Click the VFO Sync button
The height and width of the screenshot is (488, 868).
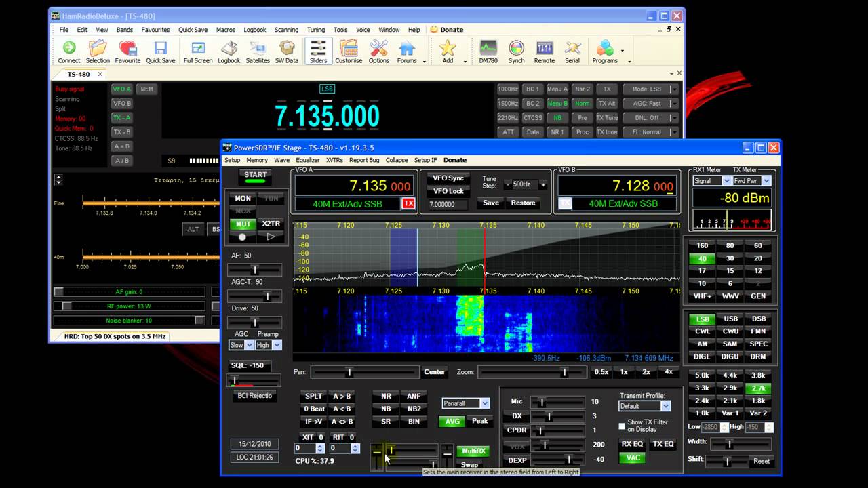(x=448, y=178)
